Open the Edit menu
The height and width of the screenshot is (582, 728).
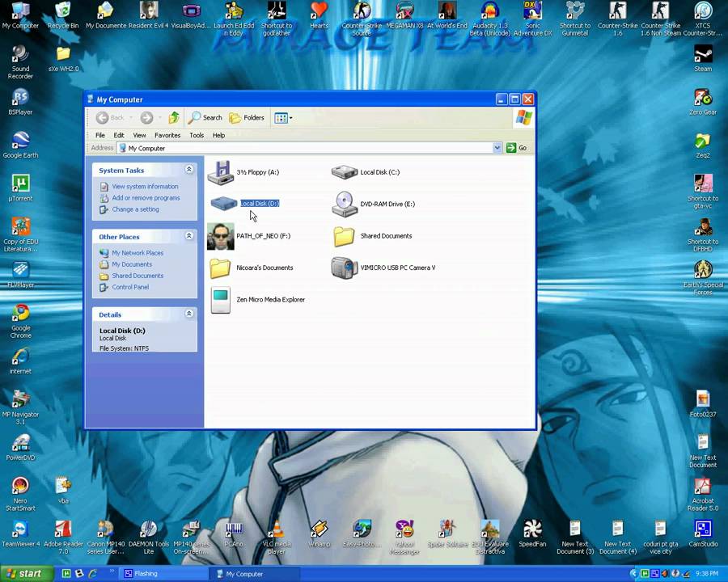pos(119,135)
